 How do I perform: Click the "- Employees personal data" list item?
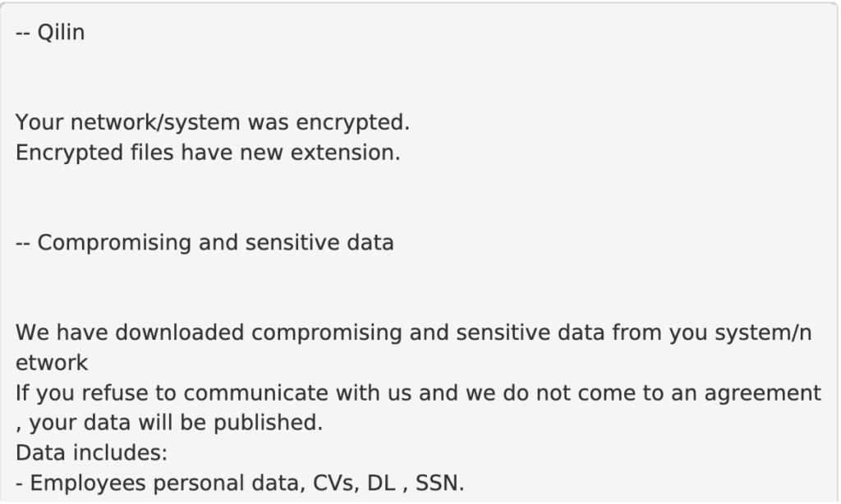pyautogui.click(x=240, y=483)
